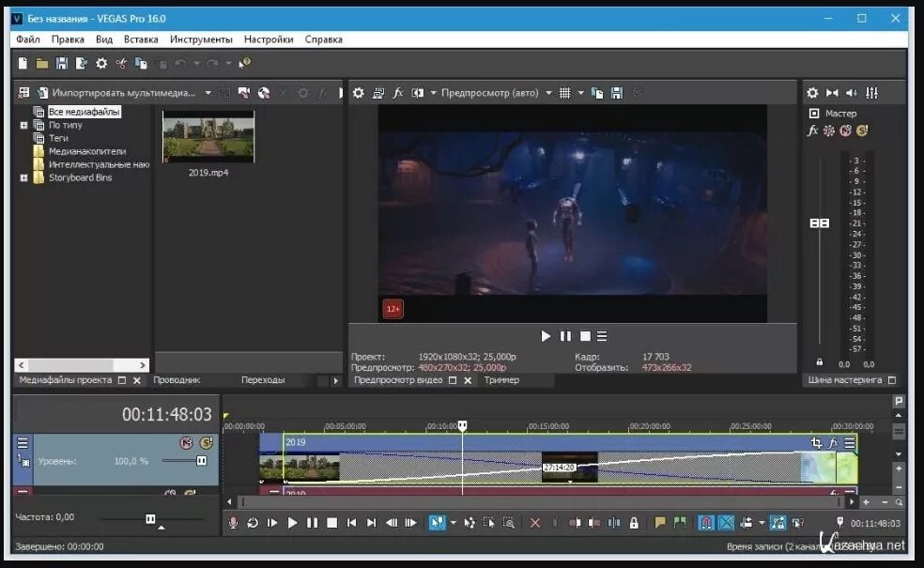The height and width of the screenshot is (568, 924).
Task: Toggle the master mute icon
Action: pyautogui.click(x=846, y=130)
